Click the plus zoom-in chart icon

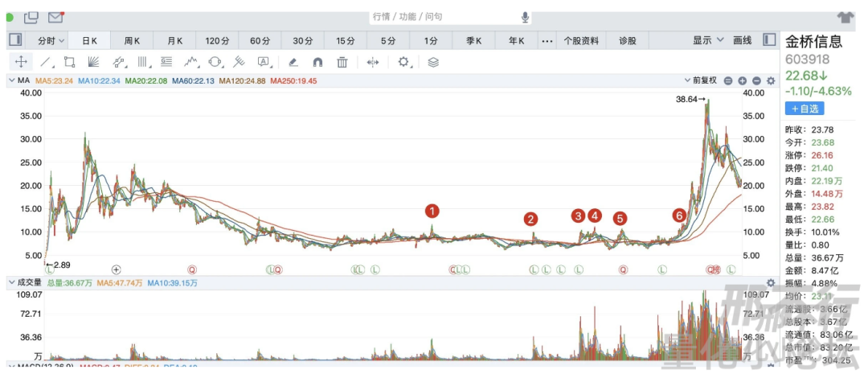(x=743, y=81)
